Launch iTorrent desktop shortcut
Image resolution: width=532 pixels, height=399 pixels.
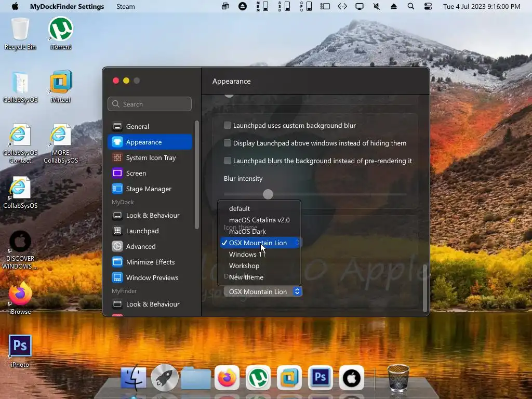coord(61,34)
